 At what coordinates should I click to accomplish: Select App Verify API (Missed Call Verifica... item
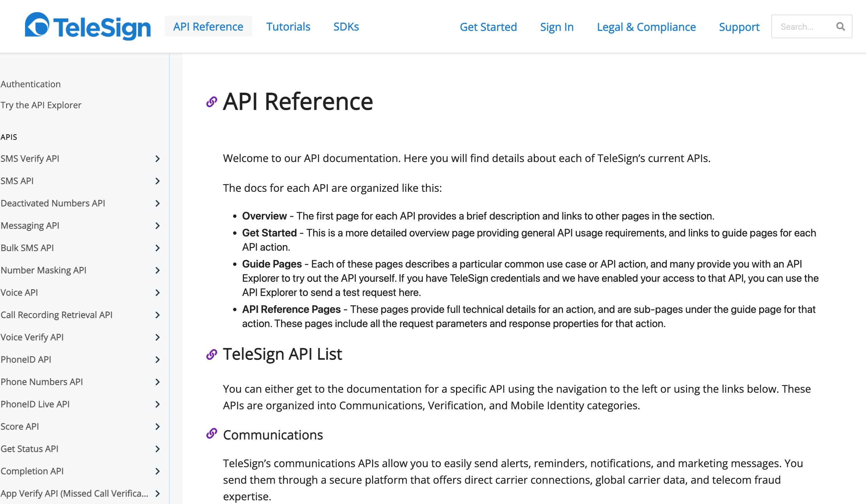[74, 494]
